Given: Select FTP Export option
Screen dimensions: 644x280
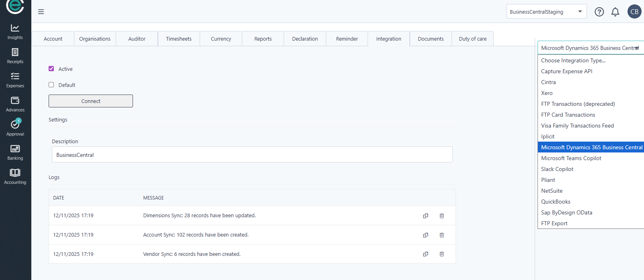Looking at the screenshot, I should (591, 223).
